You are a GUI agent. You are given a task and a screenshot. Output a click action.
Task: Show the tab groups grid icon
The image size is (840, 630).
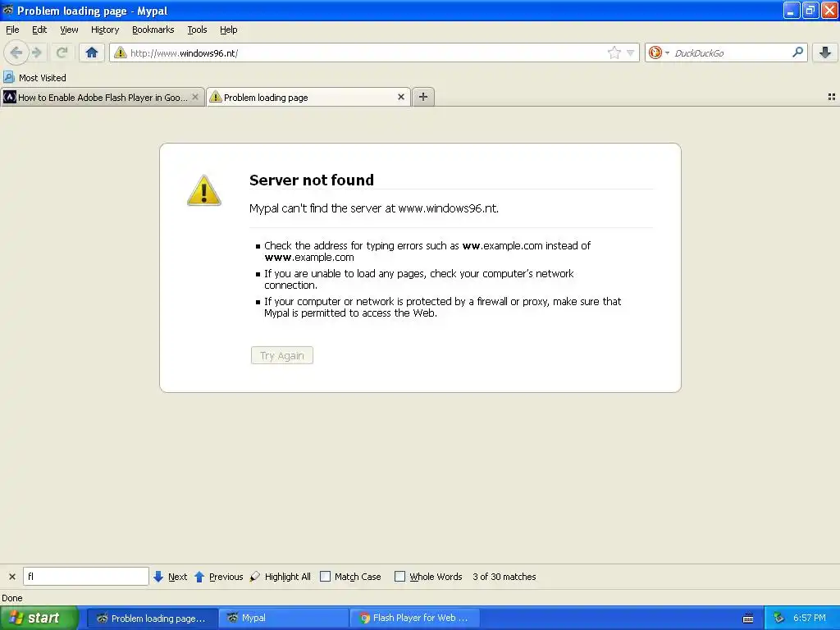click(x=832, y=97)
